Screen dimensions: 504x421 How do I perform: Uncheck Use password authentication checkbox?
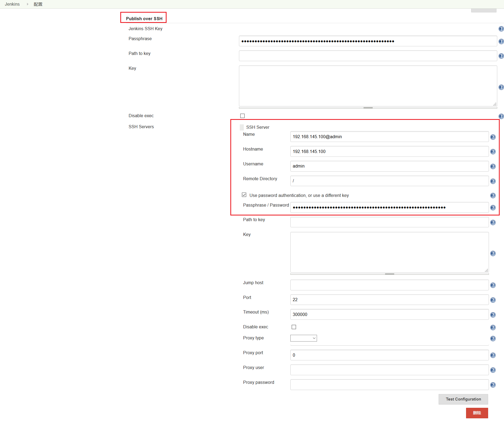[244, 195]
